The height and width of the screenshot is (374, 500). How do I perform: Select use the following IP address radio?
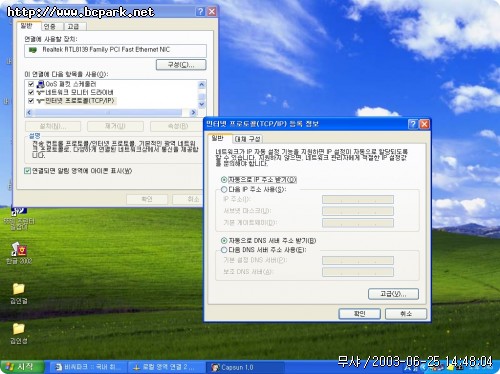[224, 190]
